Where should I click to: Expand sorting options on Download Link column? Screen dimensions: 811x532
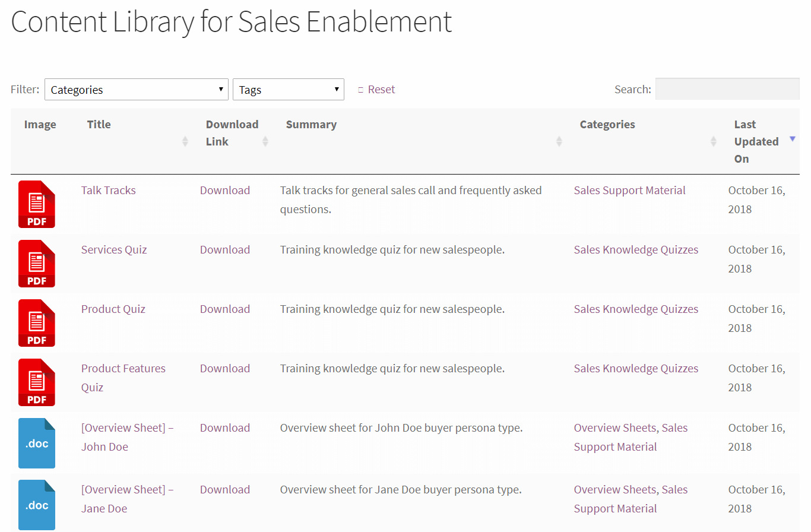[x=265, y=141]
